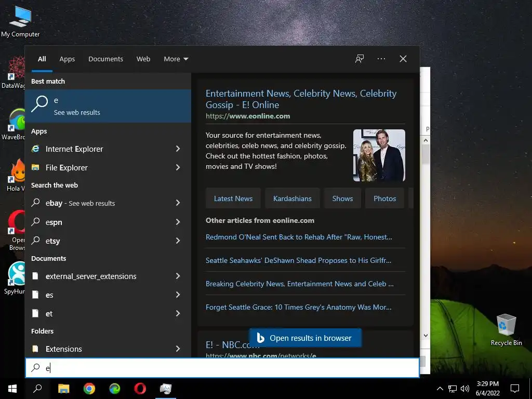The height and width of the screenshot is (399, 532).
Task: Open Forget Seattle Grace article link
Action: (x=298, y=307)
